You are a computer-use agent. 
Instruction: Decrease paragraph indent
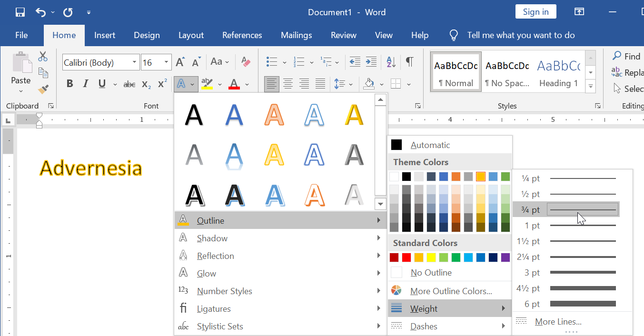point(355,62)
